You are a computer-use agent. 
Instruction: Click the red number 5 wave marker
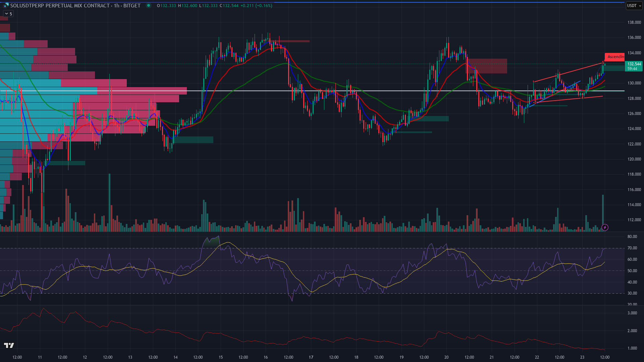(603, 63)
